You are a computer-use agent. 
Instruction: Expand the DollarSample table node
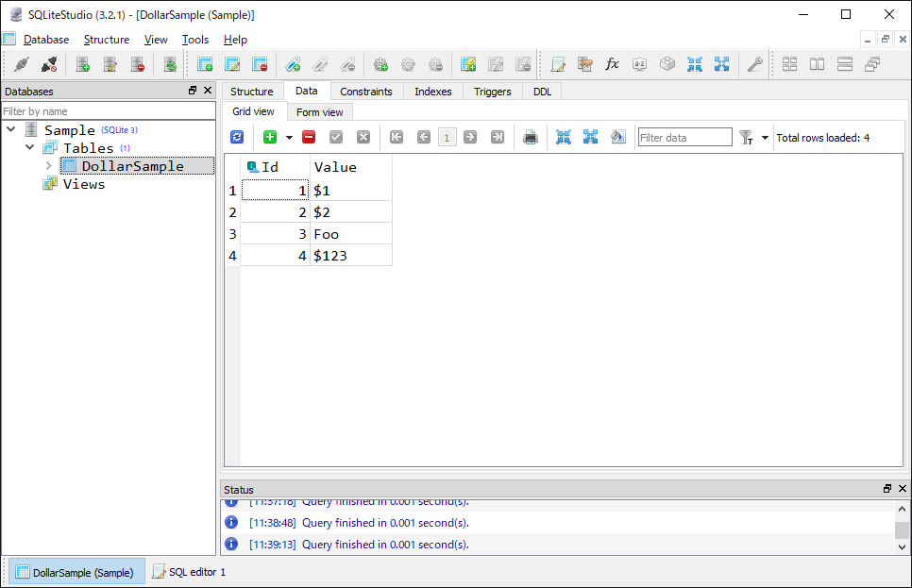tap(49, 166)
